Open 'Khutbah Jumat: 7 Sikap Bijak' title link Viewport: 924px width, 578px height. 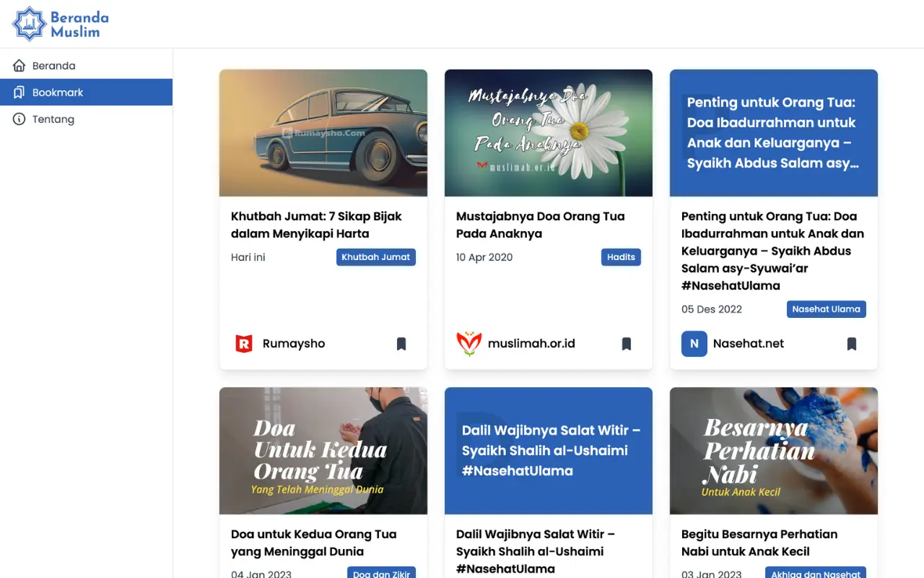pyautogui.click(x=316, y=225)
